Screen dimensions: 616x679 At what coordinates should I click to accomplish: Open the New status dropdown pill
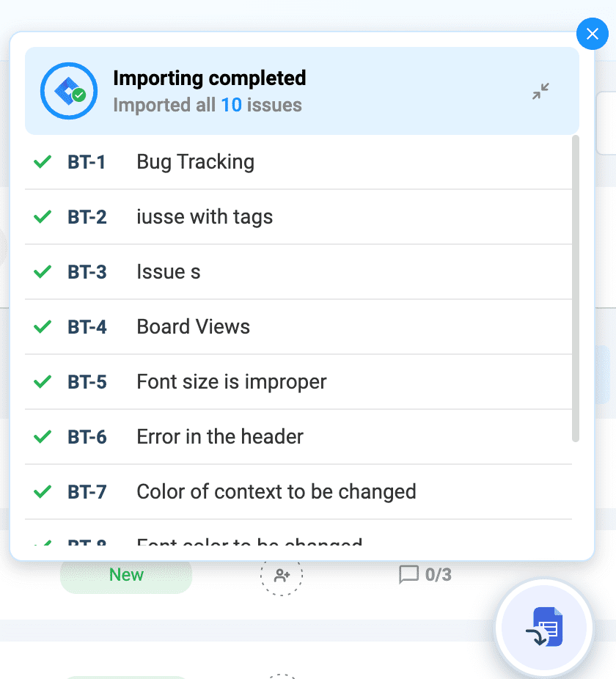click(x=126, y=575)
